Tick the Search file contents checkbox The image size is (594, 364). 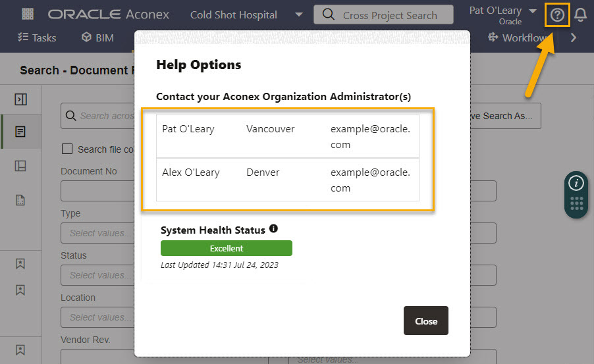(x=67, y=149)
